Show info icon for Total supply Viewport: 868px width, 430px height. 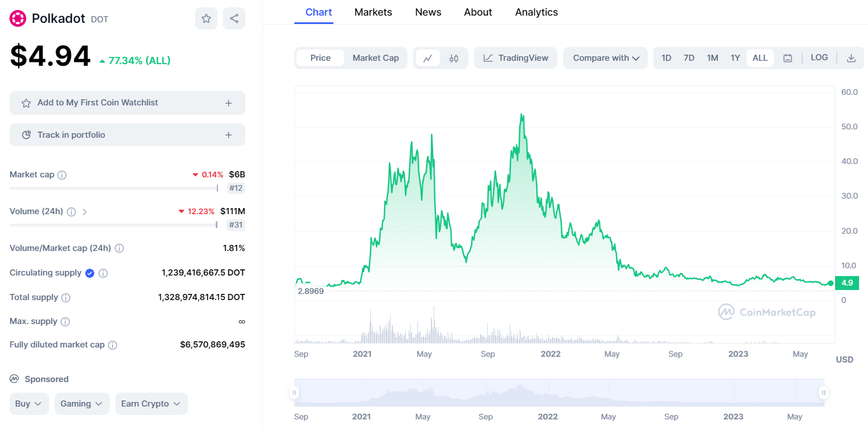pos(66,298)
